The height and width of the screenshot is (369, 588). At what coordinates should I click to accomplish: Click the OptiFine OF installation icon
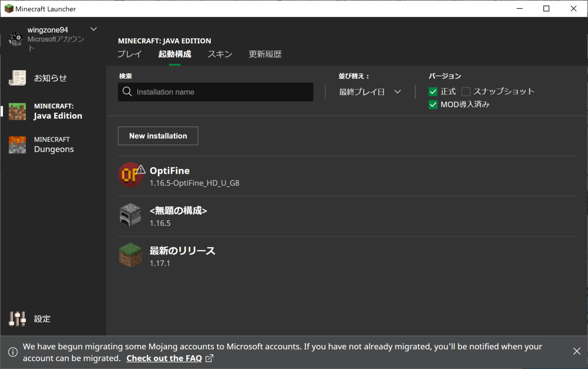click(x=130, y=175)
